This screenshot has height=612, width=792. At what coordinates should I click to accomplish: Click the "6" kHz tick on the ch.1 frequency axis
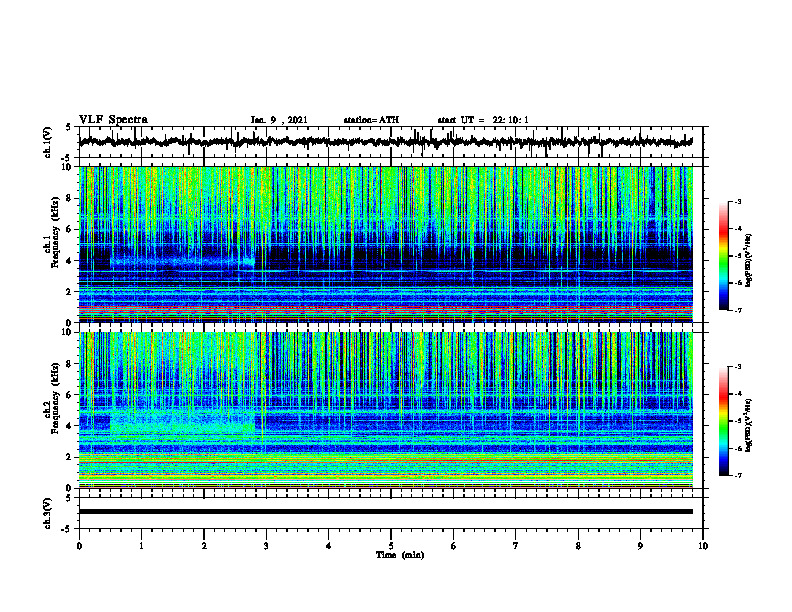pyautogui.click(x=70, y=229)
